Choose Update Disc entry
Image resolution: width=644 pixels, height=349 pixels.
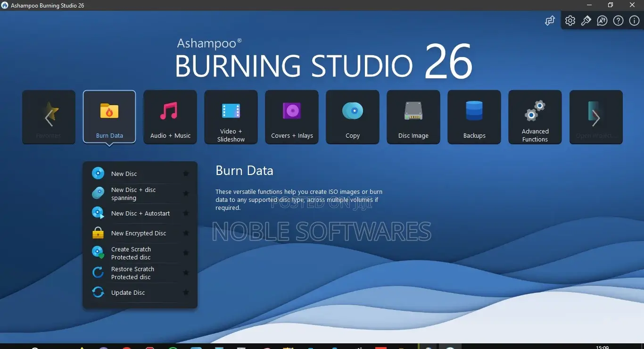click(135, 292)
